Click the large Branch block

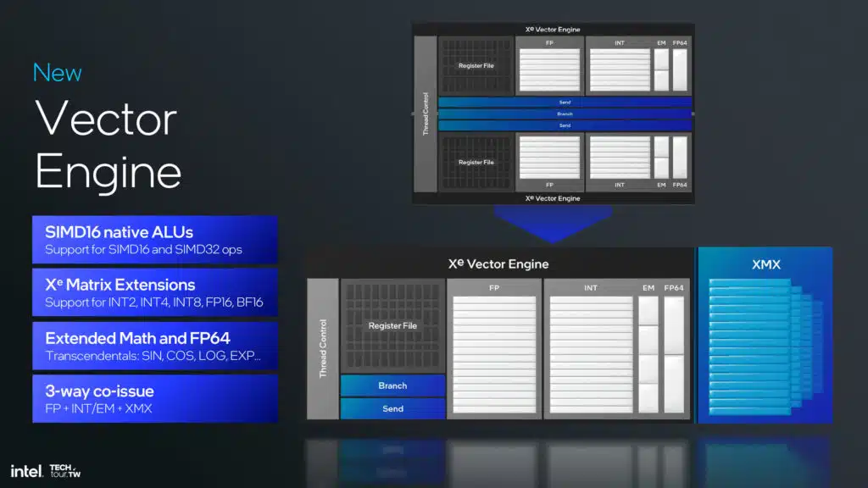[x=392, y=385]
